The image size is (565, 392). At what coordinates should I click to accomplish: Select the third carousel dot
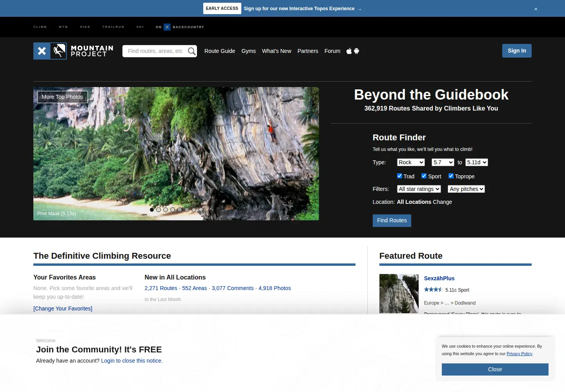(166, 210)
